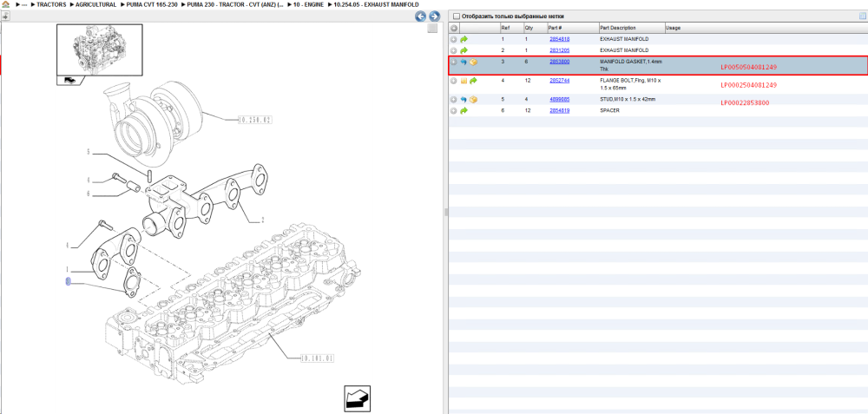
Task: Select the SPACER description text
Action: (609, 111)
